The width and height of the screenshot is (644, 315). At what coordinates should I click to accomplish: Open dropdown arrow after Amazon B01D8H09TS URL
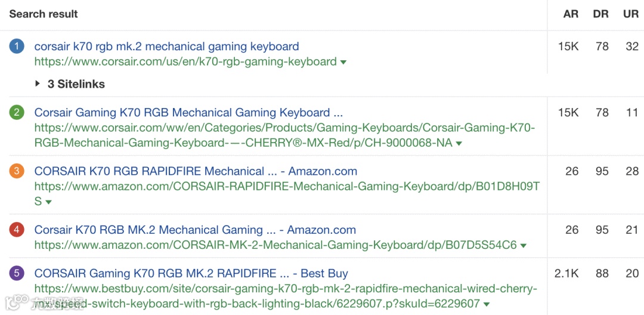click(x=48, y=202)
